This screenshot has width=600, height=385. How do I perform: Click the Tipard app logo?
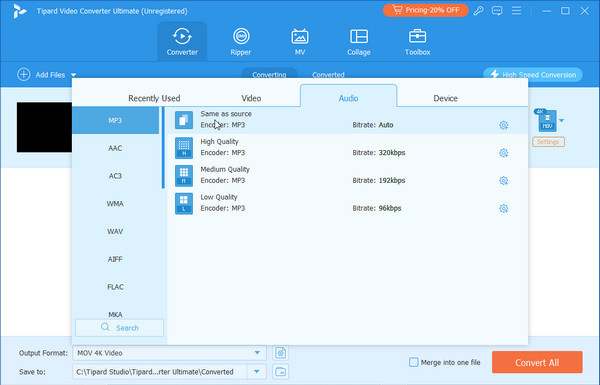(x=20, y=11)
